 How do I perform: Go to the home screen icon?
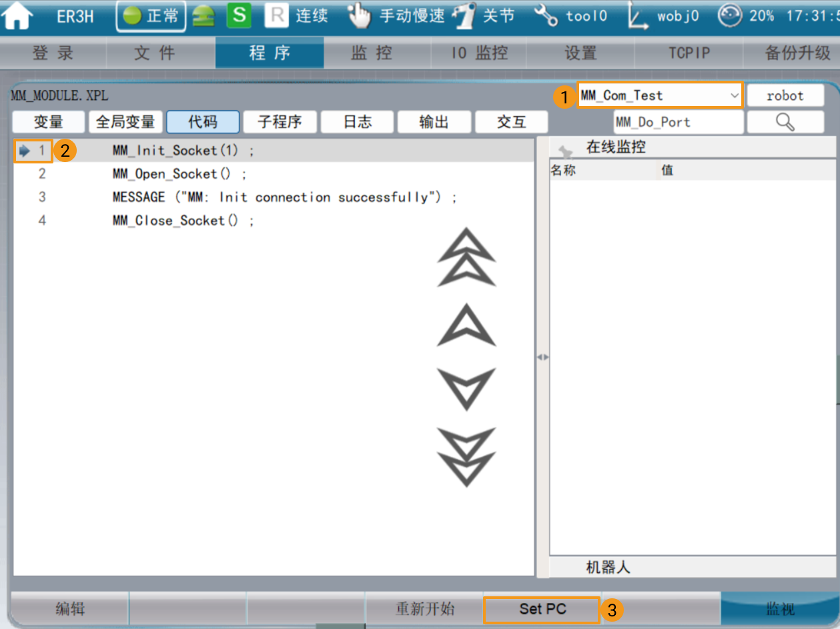(x=17, y=17)
